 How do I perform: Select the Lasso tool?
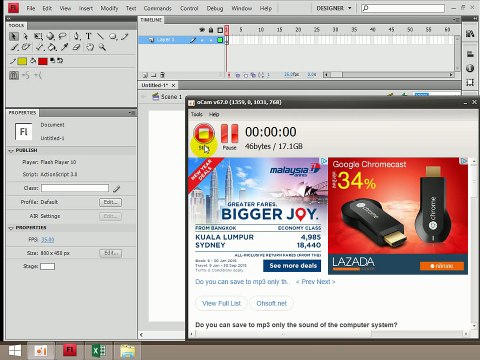(x=62, y=36)
